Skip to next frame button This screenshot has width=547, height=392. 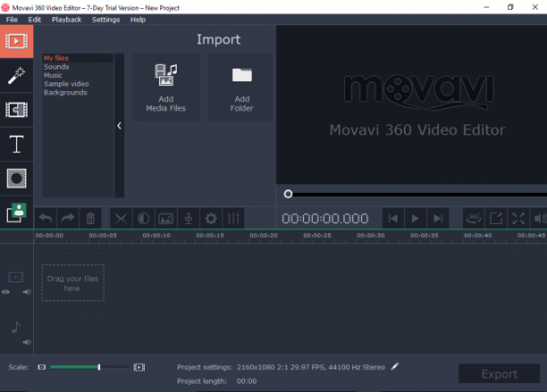coord(438,219)
